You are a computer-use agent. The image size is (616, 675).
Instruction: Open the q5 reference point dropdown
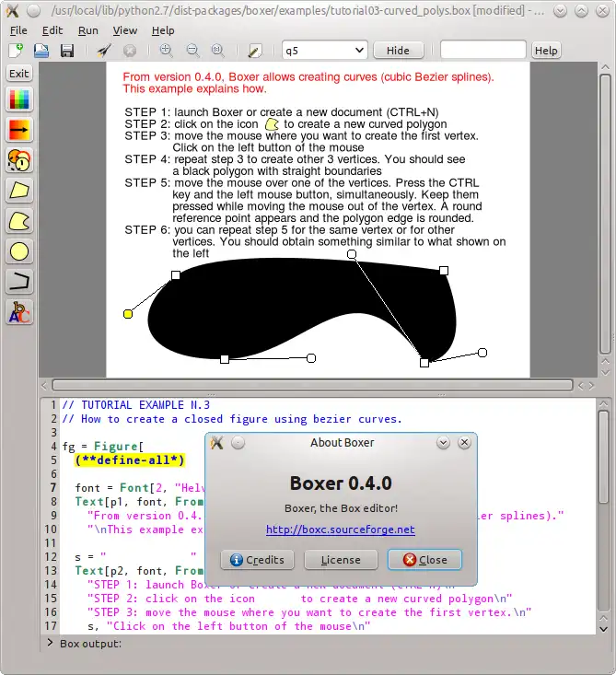point(324,51)
